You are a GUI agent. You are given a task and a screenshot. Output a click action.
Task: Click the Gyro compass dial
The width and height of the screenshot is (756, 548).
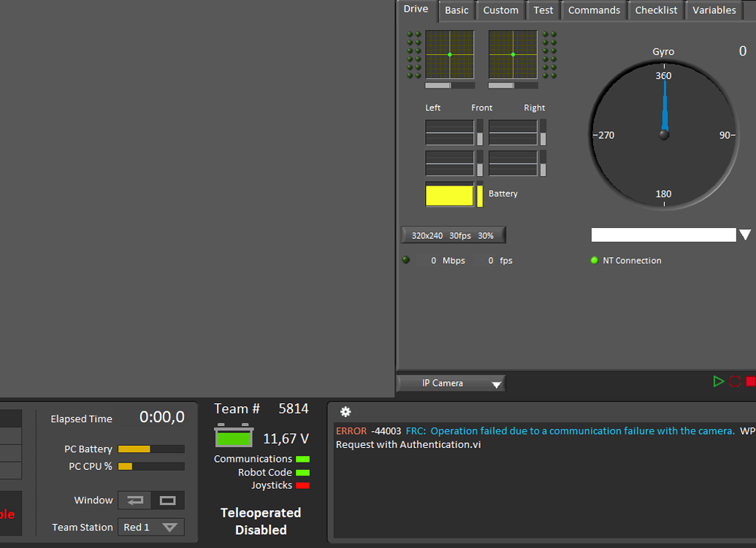(664, 135)
